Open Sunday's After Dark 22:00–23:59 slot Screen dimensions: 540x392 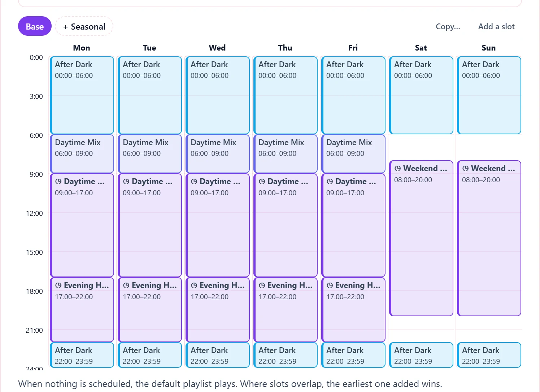pyautogui.click(x=489, y=355)
